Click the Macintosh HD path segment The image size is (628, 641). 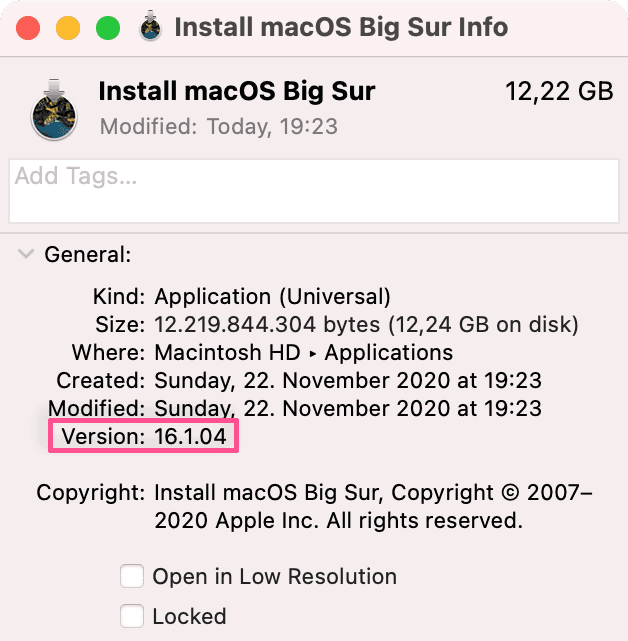(x=227, y=352)
